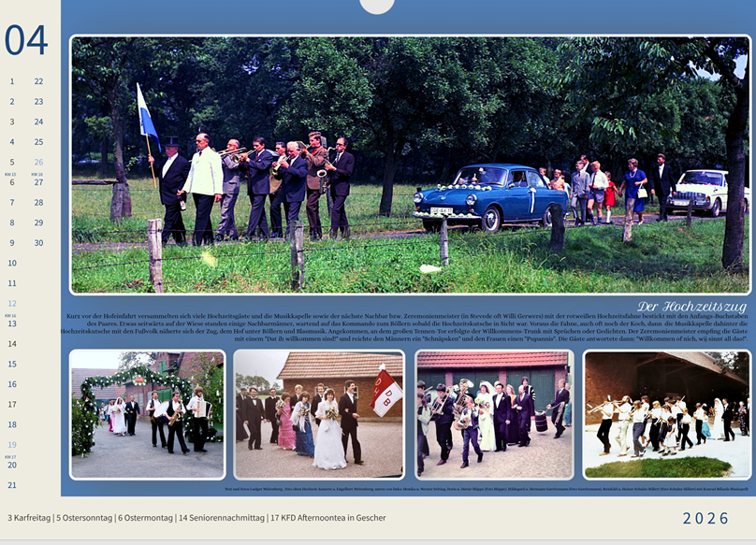The width and height of the screenshot is (756, 545).
Task: Select the main wedding procession photo
Action: coord(410,165)
